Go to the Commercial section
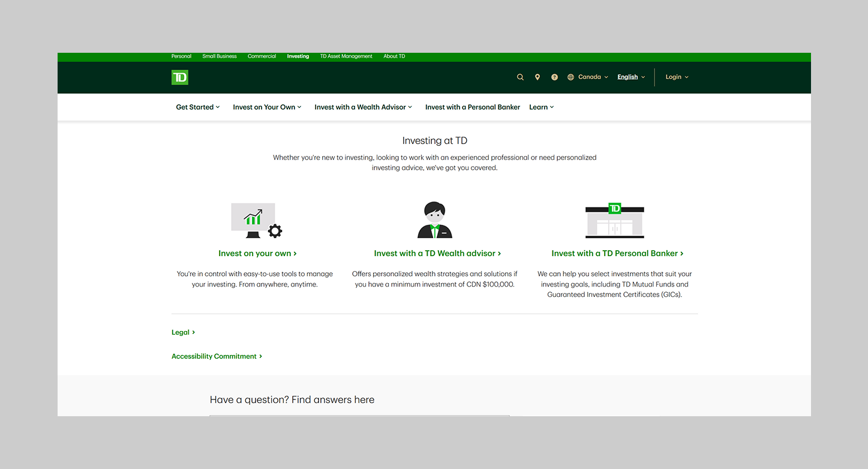 (x=262, y=56)
